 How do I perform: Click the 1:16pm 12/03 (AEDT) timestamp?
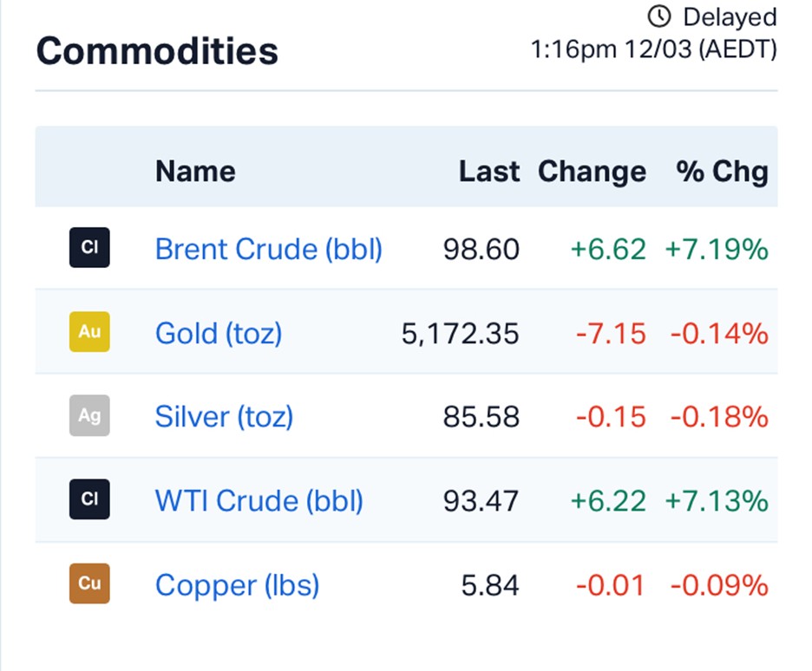tap(653, 49)
